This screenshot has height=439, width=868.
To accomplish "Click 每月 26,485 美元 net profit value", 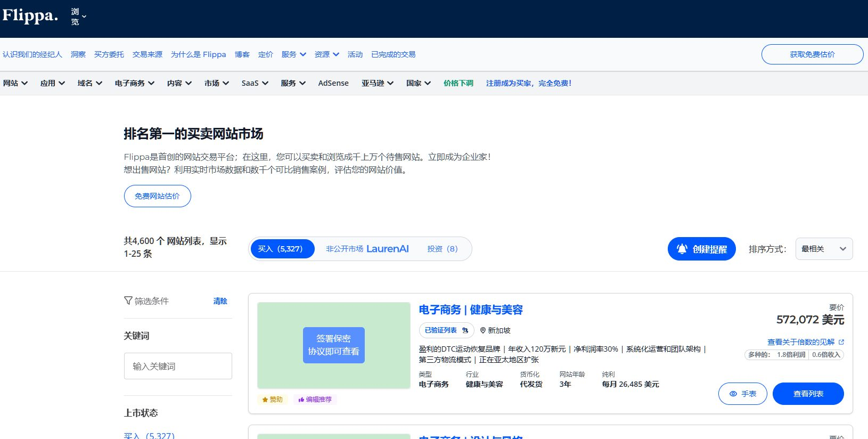I will pos(630,384).
